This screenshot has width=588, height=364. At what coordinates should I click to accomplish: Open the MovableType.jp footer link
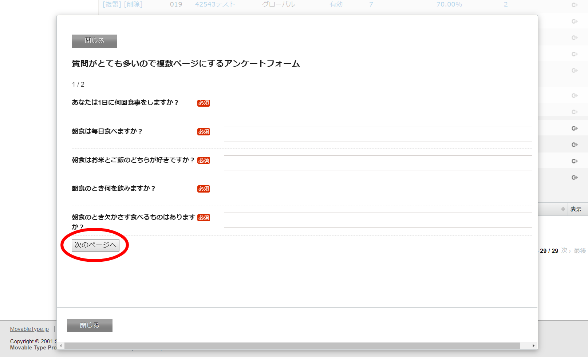point(29,329)
